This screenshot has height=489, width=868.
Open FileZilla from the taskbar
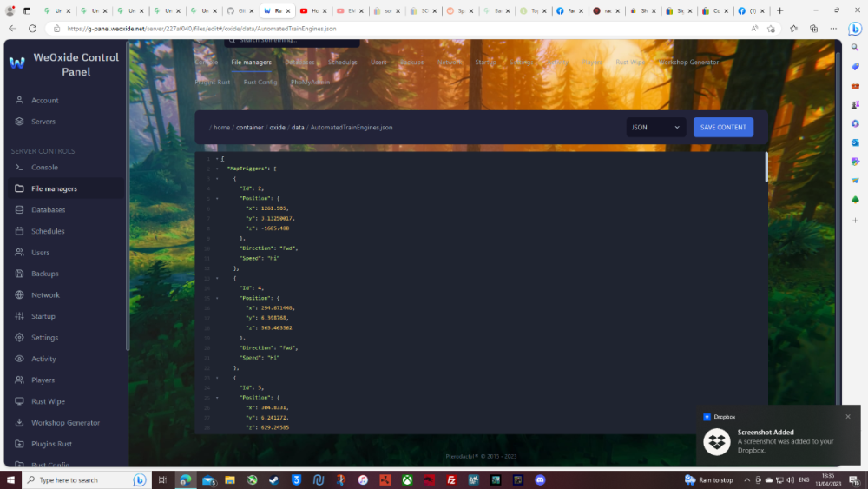[x=451, y=480]
